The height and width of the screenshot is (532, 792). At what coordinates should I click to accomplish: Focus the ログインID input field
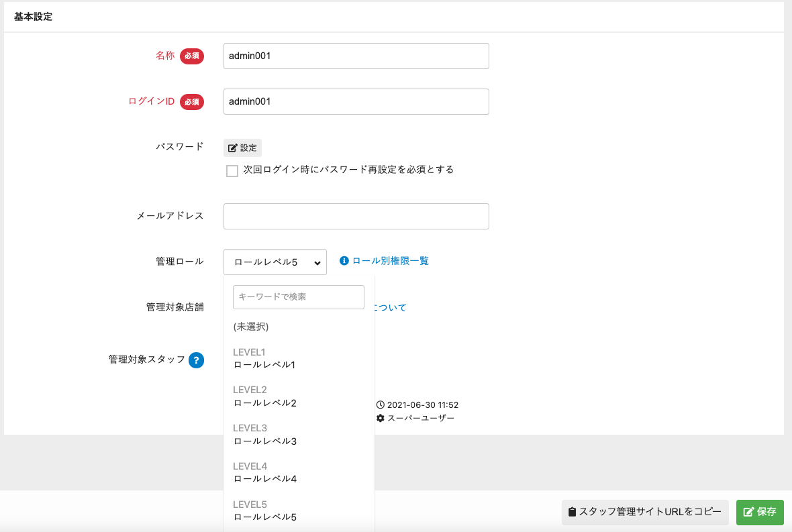[x=356, y=101]
